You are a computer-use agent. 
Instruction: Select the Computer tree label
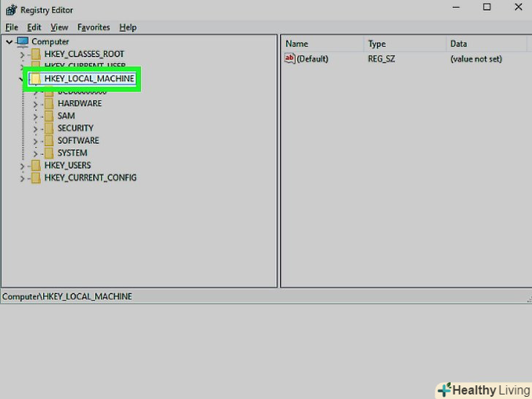pos(50,42)
